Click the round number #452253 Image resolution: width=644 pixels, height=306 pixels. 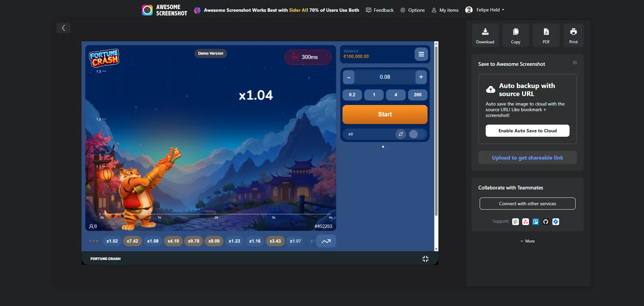coord(323,226)
